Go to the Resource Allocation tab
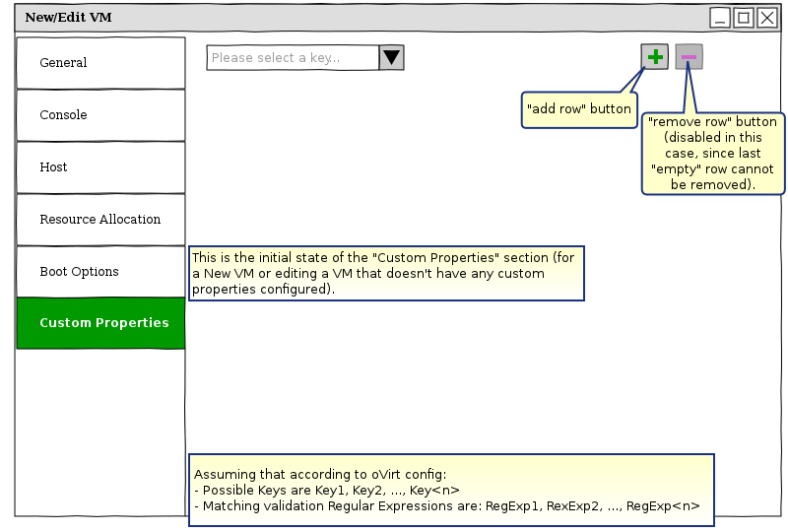Viewport: 788px width, 532px height. 100,220
